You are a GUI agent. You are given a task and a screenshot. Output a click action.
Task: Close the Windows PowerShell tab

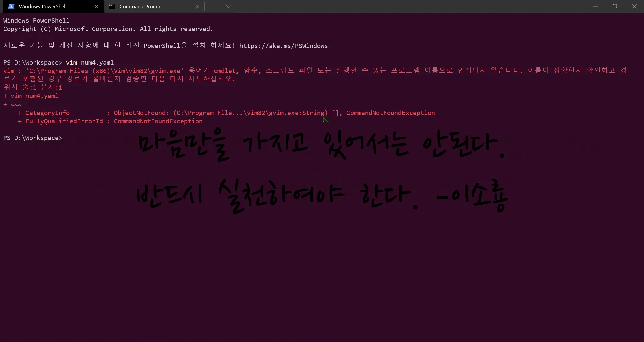[x=96, y=6]
